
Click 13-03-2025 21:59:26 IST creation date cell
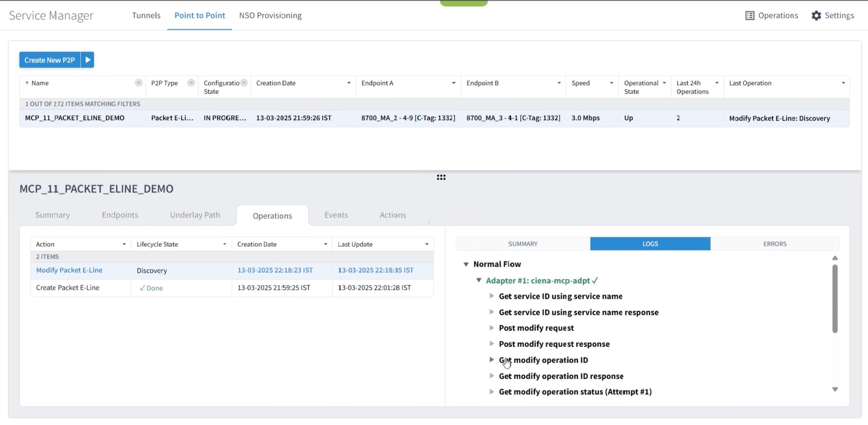(294, 118)
